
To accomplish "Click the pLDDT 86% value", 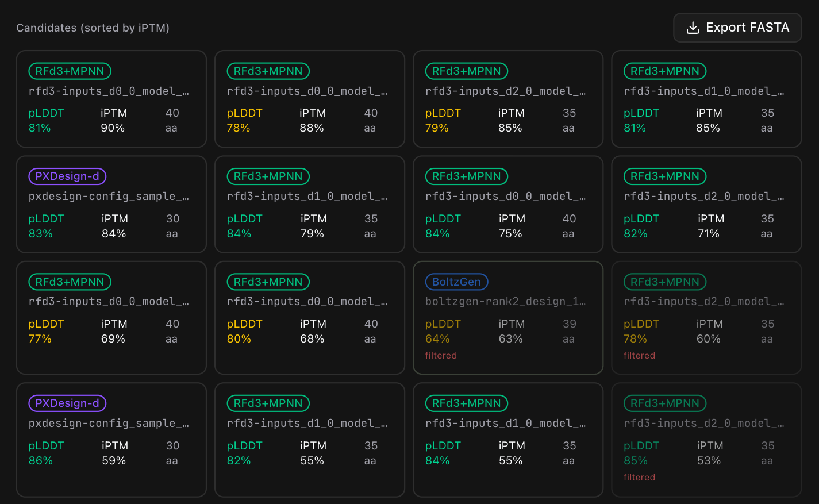I will point(41,461).
